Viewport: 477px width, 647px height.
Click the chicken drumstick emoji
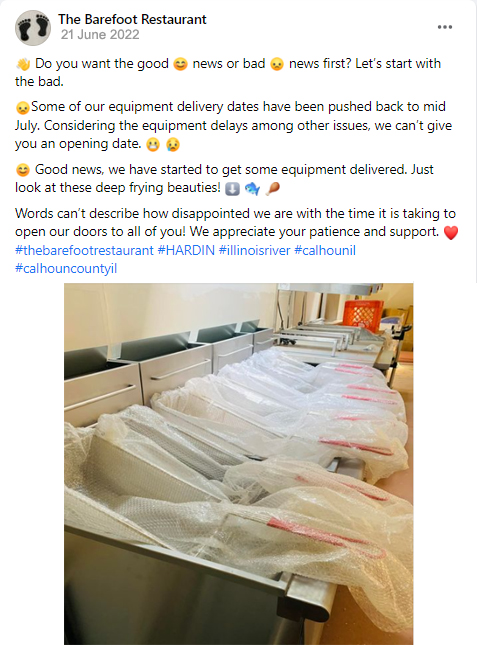tap(272, 189)
